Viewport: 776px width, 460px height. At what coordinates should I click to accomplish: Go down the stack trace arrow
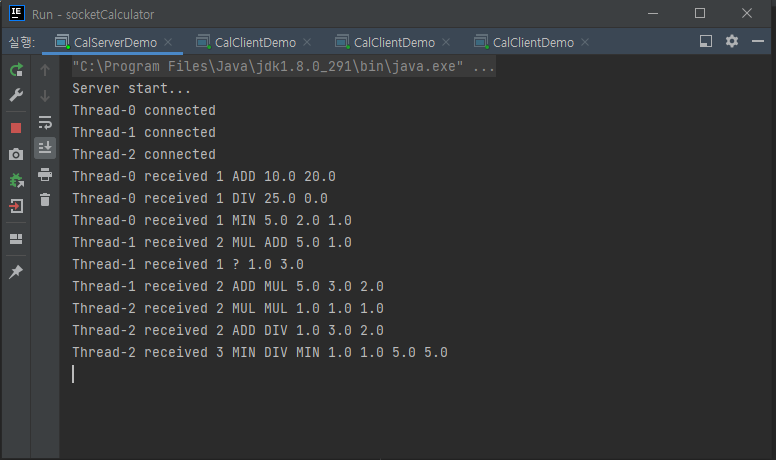pos(45,96)
